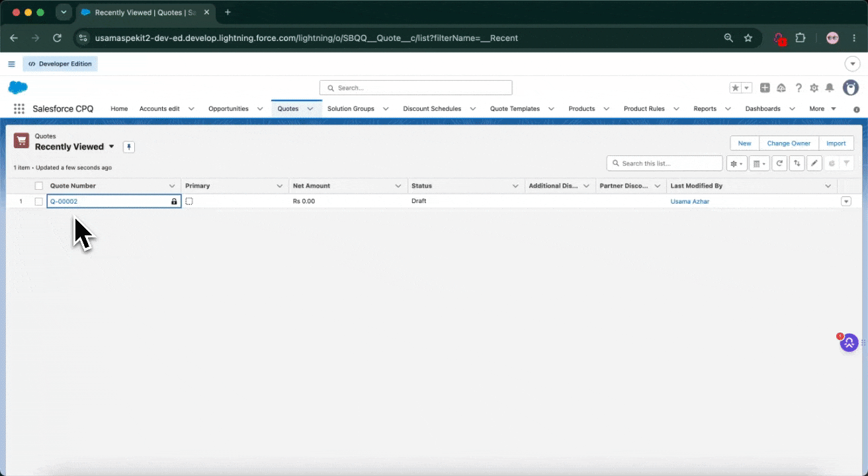The image size is (868, 476).
Task: Sort by the Primary column header
Action: pyautogui.click(x=198, y=186)
